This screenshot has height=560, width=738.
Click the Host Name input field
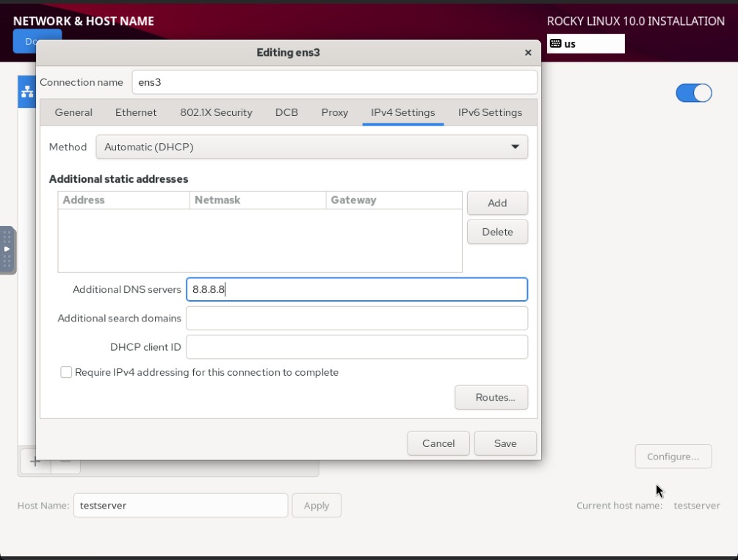pyautogui.click(x=181, y=506)
